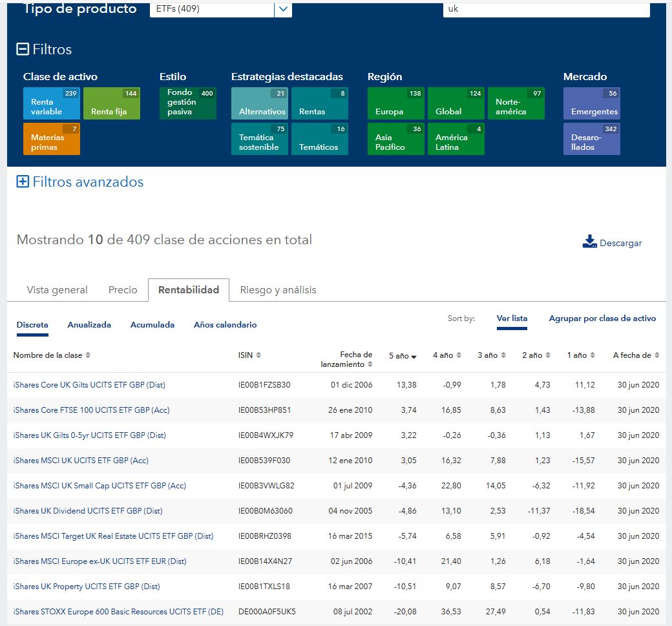Click the 13,38 five-year value
The height and width of the screenshot is (626, 672).
pyautogui.click(x=406, y=385)
